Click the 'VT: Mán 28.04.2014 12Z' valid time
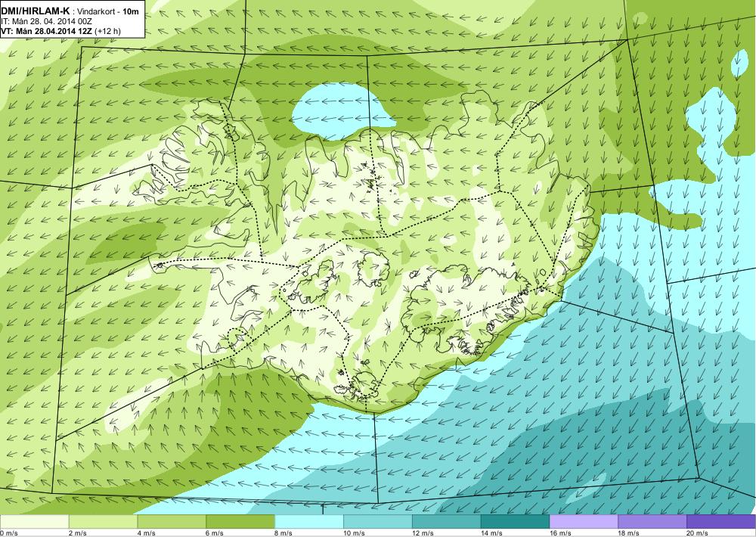This screenshot has width=756, height=537. [47, 31]
